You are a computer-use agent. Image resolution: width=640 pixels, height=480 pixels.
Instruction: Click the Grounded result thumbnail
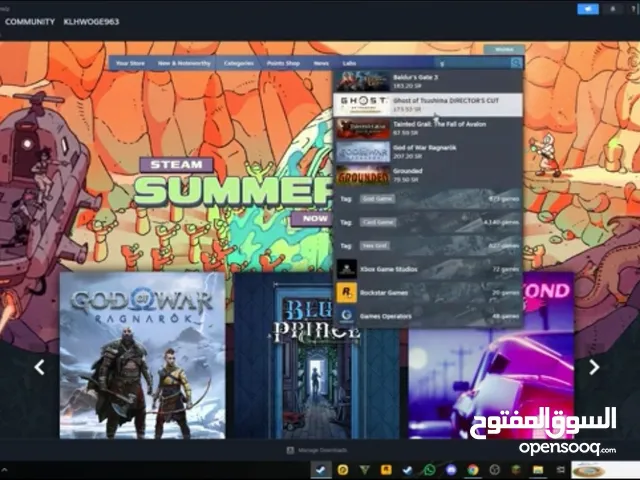(x=363, y=175)
